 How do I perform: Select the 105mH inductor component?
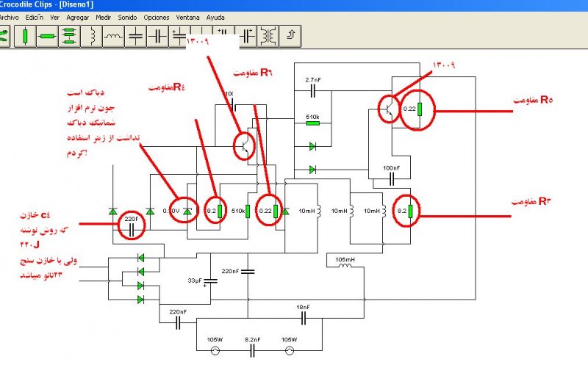tap(345, 266)
